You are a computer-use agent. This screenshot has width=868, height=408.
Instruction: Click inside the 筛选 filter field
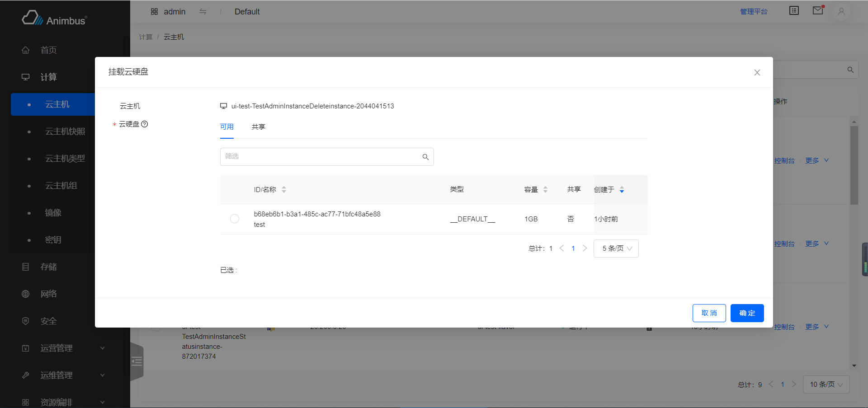316,157
